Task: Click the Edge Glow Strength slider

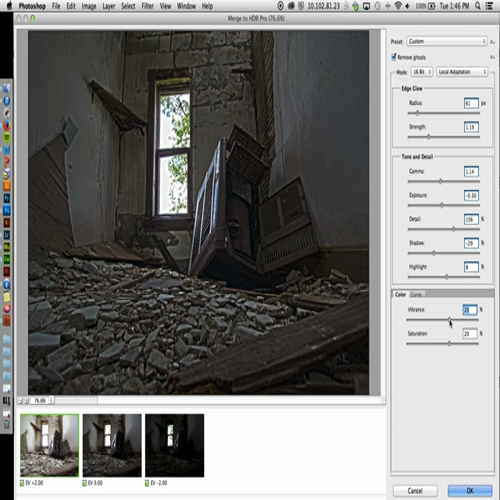Action: [x=444, y=137]
